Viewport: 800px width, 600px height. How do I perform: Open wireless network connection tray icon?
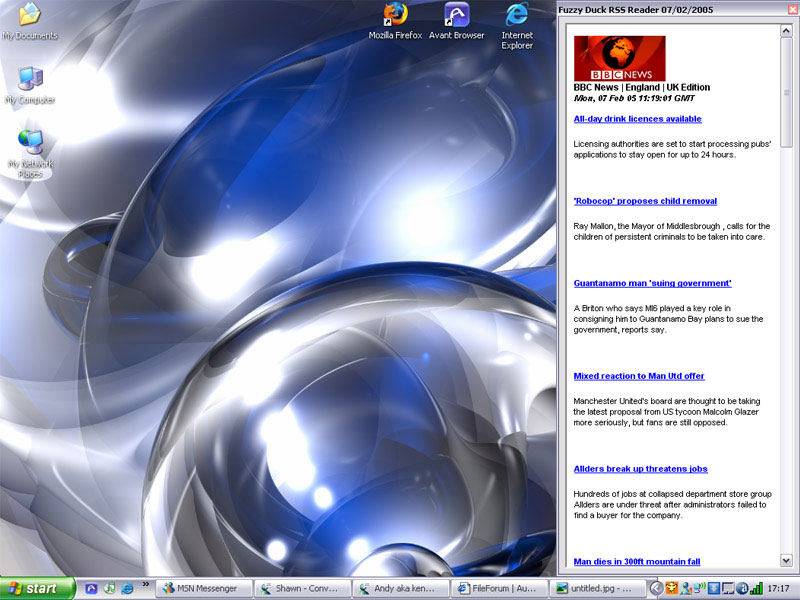[699, 589]
